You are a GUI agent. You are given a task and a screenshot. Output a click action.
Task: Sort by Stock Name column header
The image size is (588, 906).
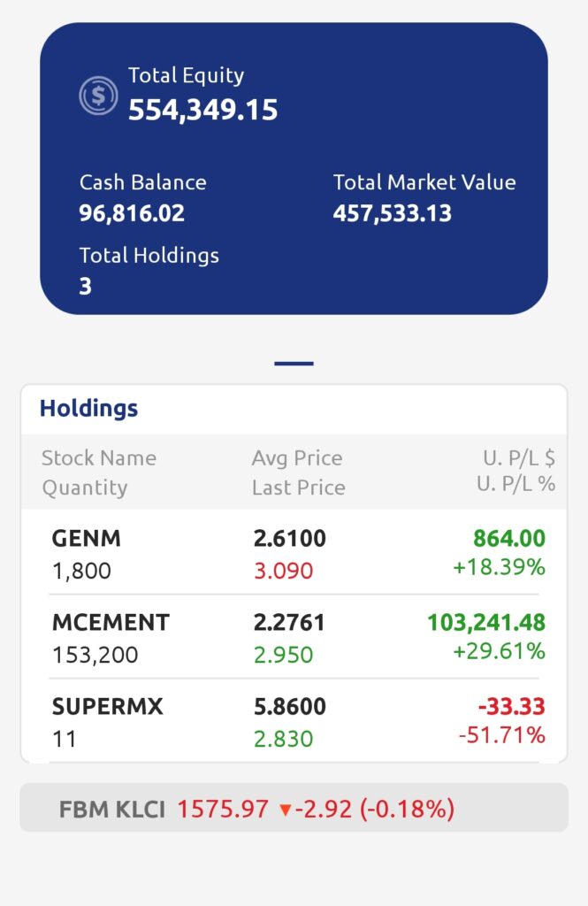pos(99,458)
